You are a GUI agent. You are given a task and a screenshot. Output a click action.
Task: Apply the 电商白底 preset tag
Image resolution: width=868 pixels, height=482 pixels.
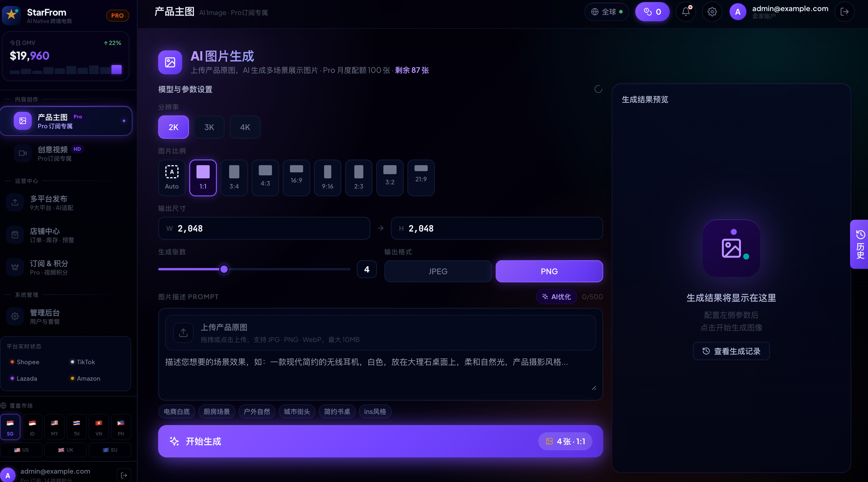coord(177,412)
